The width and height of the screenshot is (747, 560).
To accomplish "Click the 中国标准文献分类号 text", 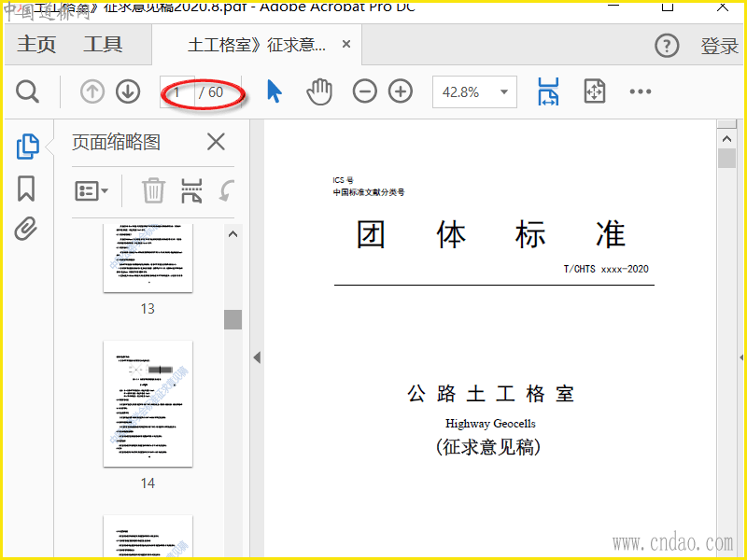I will tap(369, 192).
